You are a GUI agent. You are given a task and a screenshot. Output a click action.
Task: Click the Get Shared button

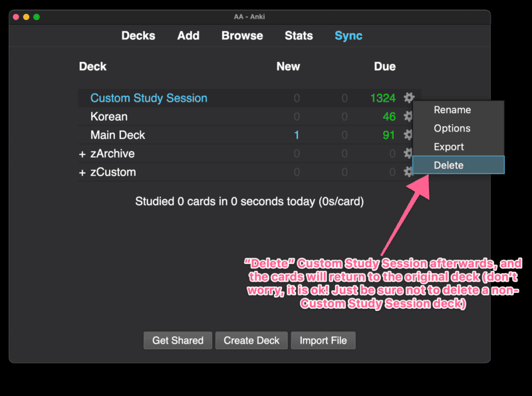tap(178, 340)
